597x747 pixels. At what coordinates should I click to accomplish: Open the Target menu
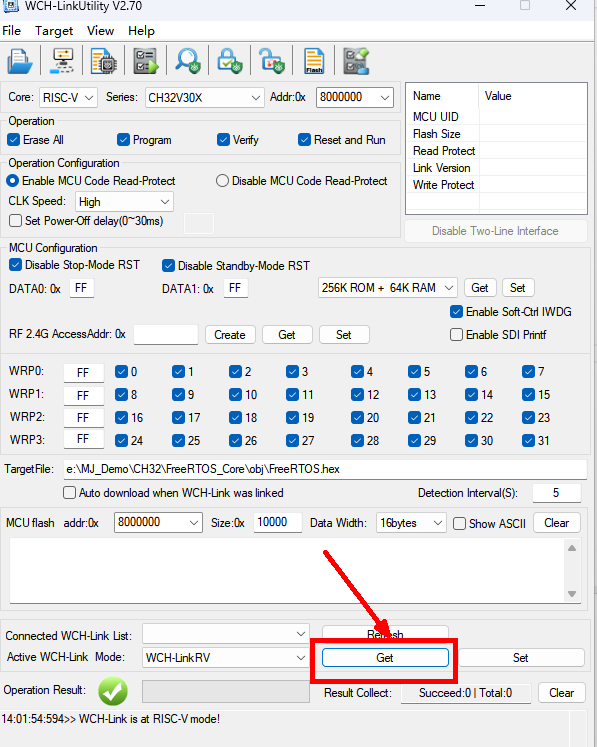(x=54, y=31)
